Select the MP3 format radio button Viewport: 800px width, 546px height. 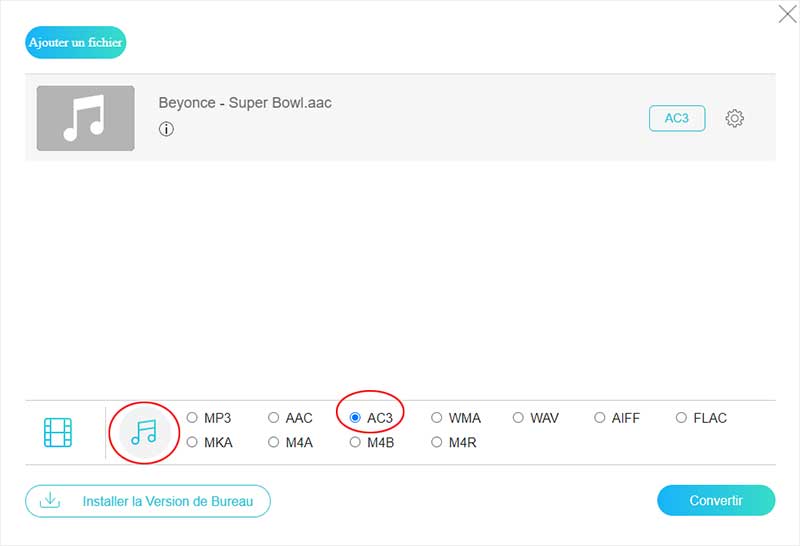point(192,418)
